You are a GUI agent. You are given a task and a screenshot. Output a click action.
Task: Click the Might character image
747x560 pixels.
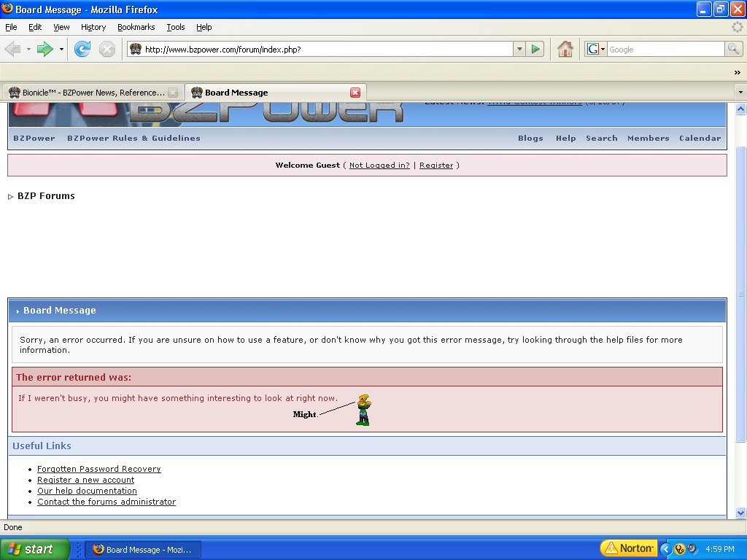pyautogui.click(x=363, y=410)
